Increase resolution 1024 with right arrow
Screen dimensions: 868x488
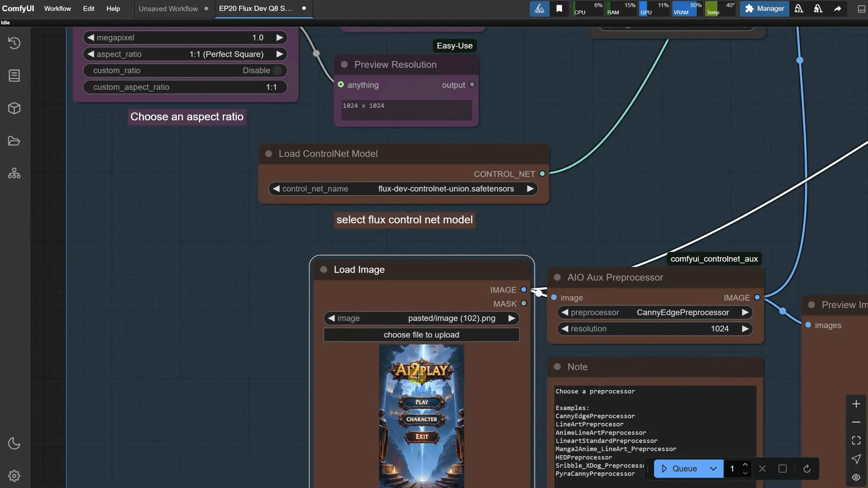click(x=745, y=328)
